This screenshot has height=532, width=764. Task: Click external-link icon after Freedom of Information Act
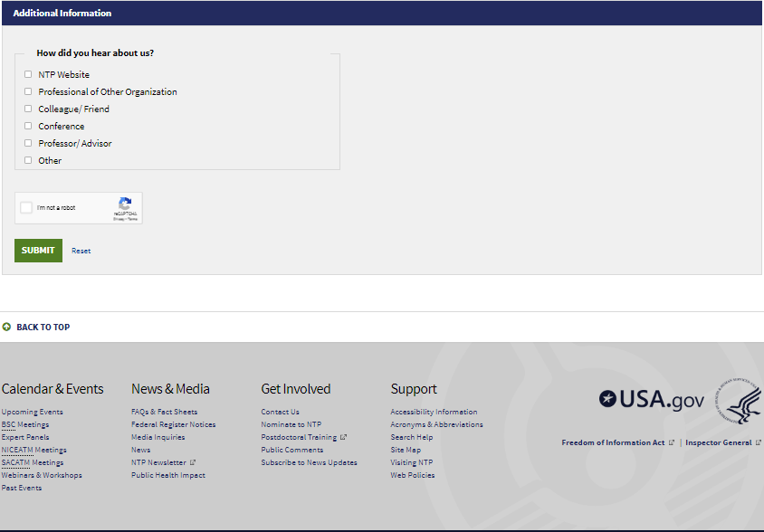(x=672, y=442)
